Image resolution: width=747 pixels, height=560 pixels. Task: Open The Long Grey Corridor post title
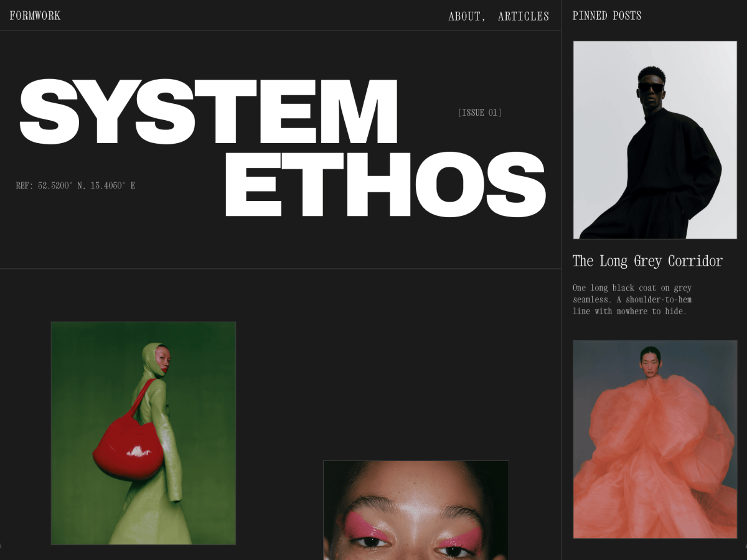coord(647,261)
